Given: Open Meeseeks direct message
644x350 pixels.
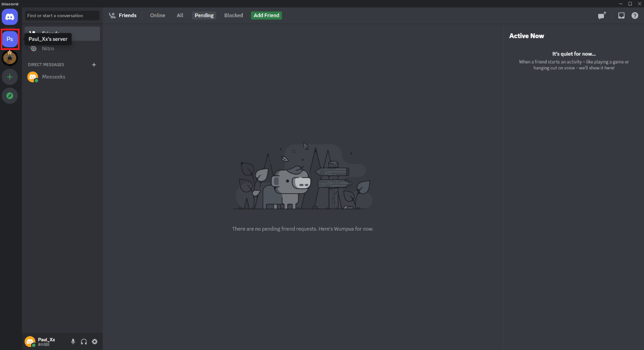Looking at the screenshot, I should [x=63, y=77].
